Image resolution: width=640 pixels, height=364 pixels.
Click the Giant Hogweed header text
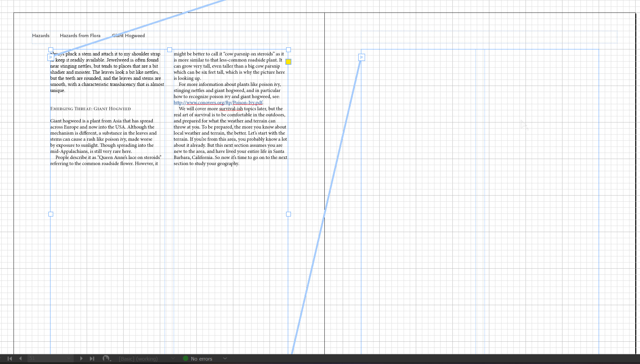tap(128, 36)
